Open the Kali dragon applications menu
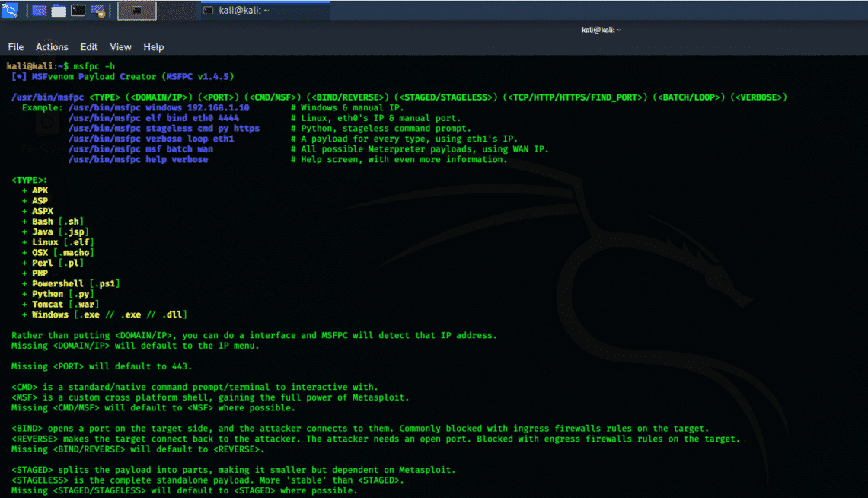Viewport: 868px width, 498px height. click(x=9, y=10)
